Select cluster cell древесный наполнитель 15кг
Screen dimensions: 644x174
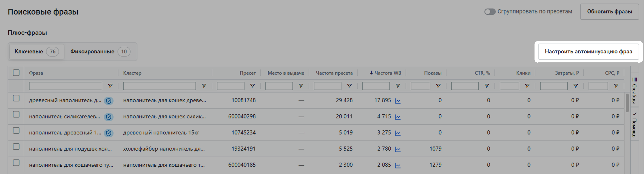coord(161,133)
